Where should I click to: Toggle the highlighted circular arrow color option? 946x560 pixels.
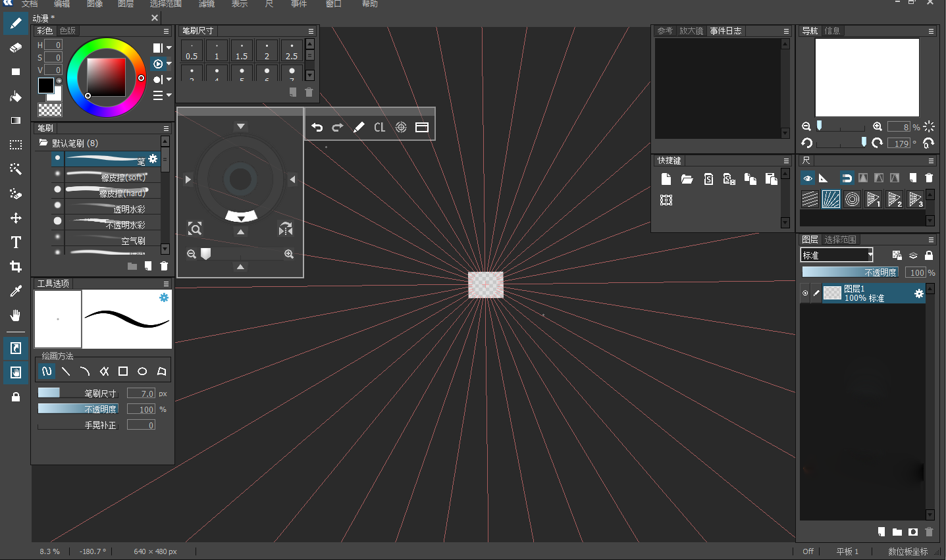[x=158, y=64]
